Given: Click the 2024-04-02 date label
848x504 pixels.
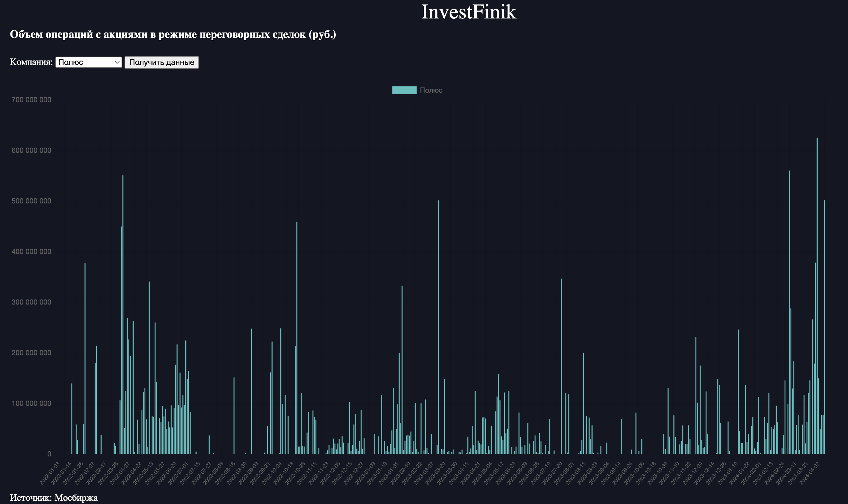Looking at the screenshot, I should 810,473.
